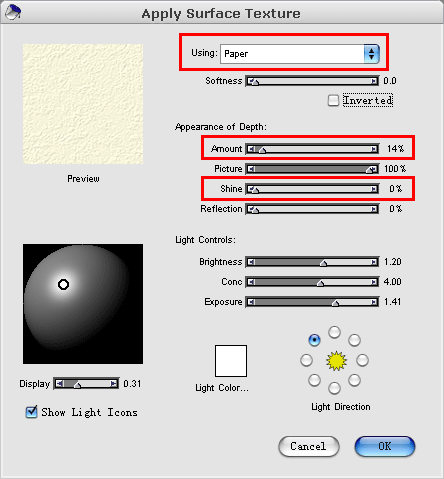This screenshot has width=444, height=479.
Task: Open the Using dropdown set to Paper
Action: (x=300, y=54)
